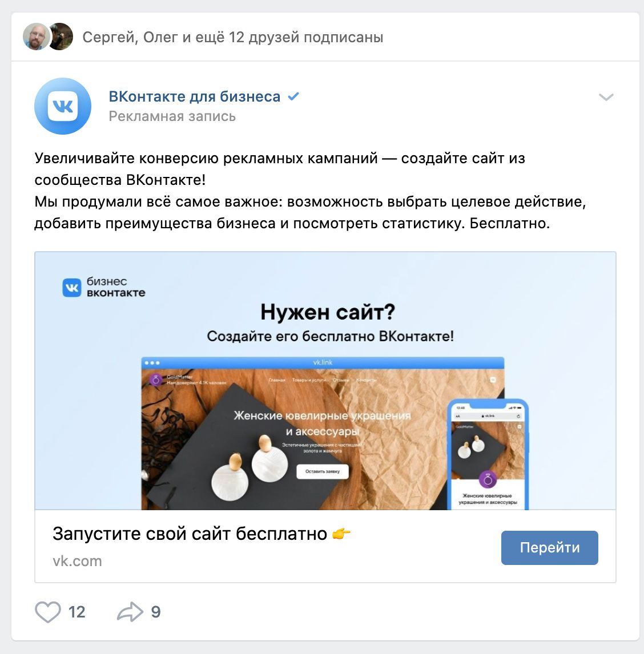Open the subscribed friends list text

pyautogui.click(x=233, y=37)
